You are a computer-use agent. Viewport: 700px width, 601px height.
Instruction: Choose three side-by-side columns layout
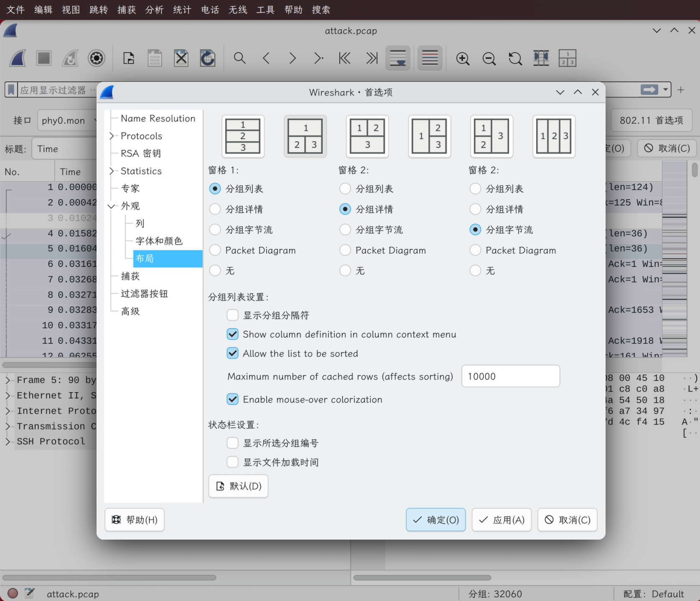coord(554,136)
